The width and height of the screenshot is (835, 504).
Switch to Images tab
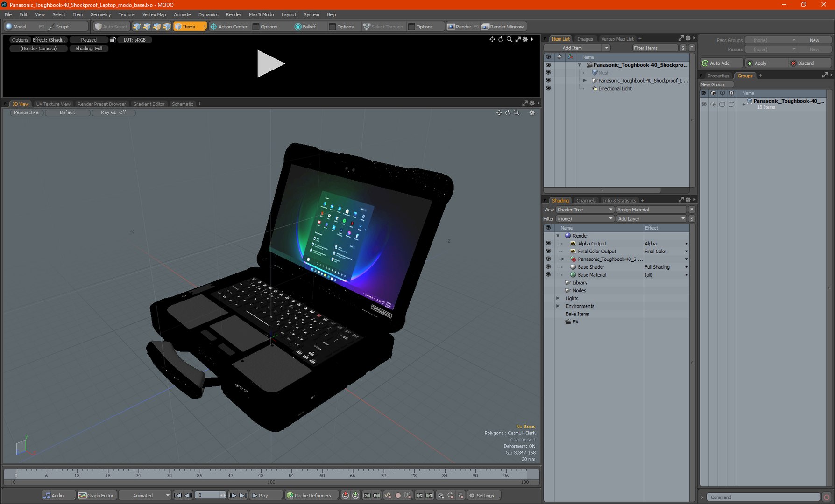point(585,39)
